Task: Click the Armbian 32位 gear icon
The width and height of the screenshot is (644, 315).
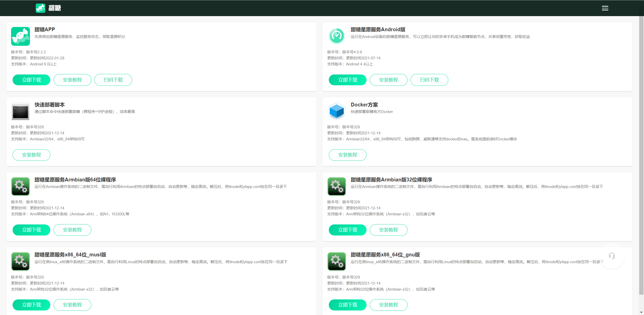Action: (x=337, y=186)
